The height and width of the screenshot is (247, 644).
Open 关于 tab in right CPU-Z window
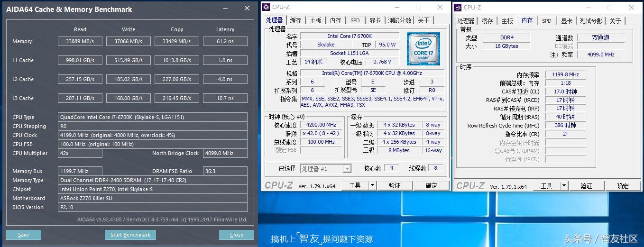pos(615,21)
